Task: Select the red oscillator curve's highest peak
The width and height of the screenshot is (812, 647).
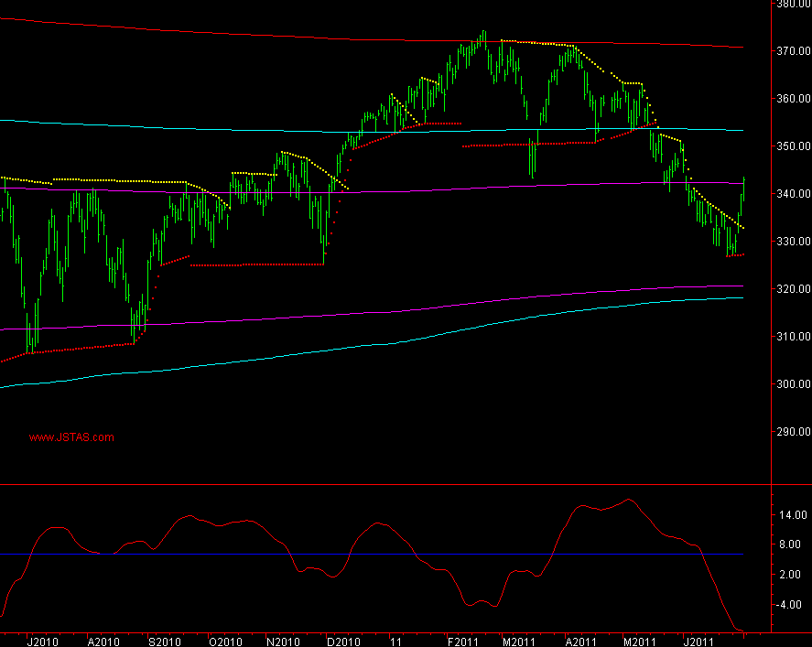Action: click(x=628, y=500)
